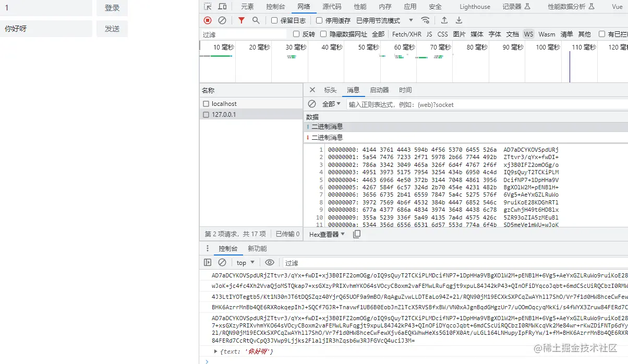This screenshot has width=628, height=364.
Task: Open the 性能 panel tab
Action: click(360, 7)
